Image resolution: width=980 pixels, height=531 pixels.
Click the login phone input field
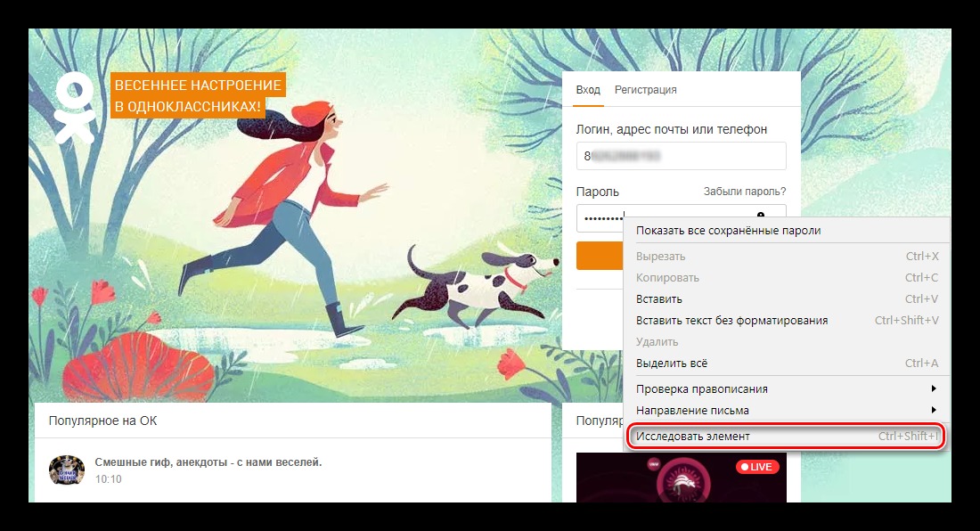tap(682, 156)
